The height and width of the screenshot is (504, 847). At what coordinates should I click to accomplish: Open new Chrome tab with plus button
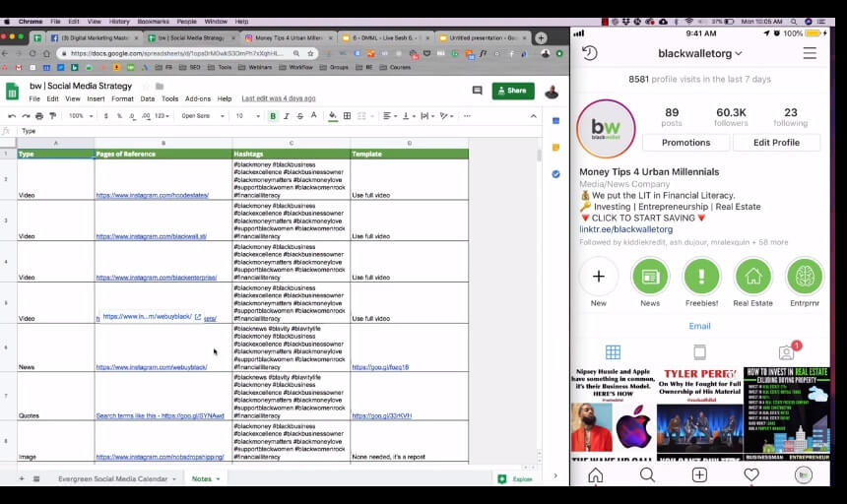coord(541,37)
